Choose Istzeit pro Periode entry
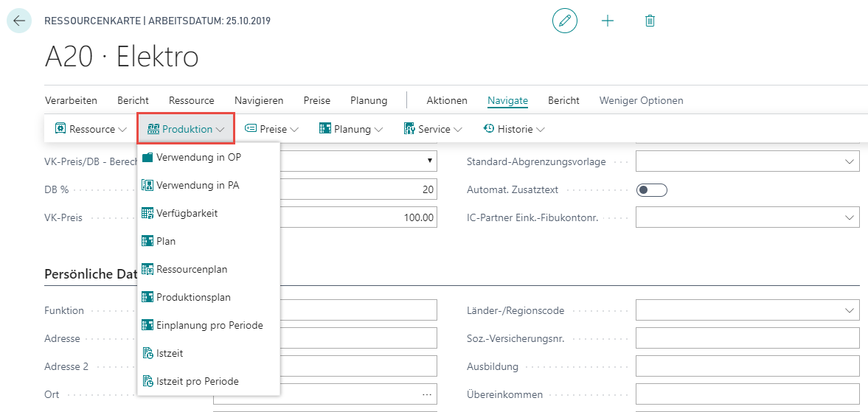868x412 pixels. 209,382
